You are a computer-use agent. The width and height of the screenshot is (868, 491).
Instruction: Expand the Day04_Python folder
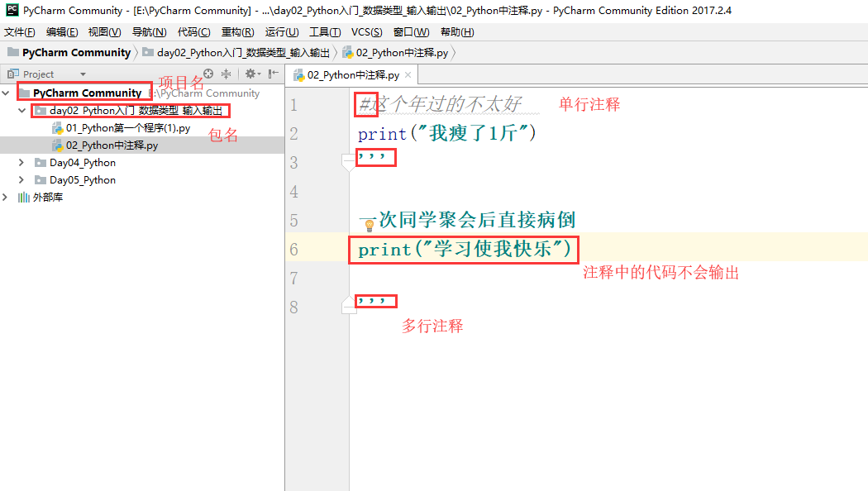[20, 163]
